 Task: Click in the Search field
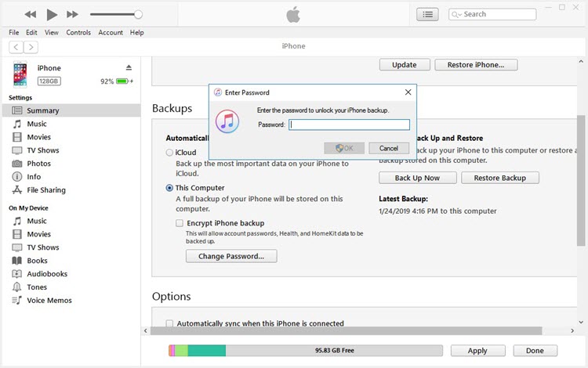[492, 14]
